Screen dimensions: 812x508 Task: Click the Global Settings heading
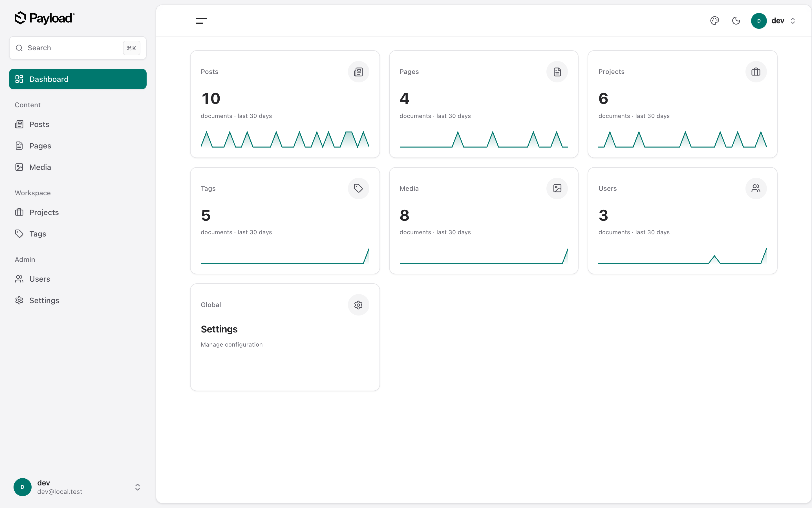tap(219, 329)
